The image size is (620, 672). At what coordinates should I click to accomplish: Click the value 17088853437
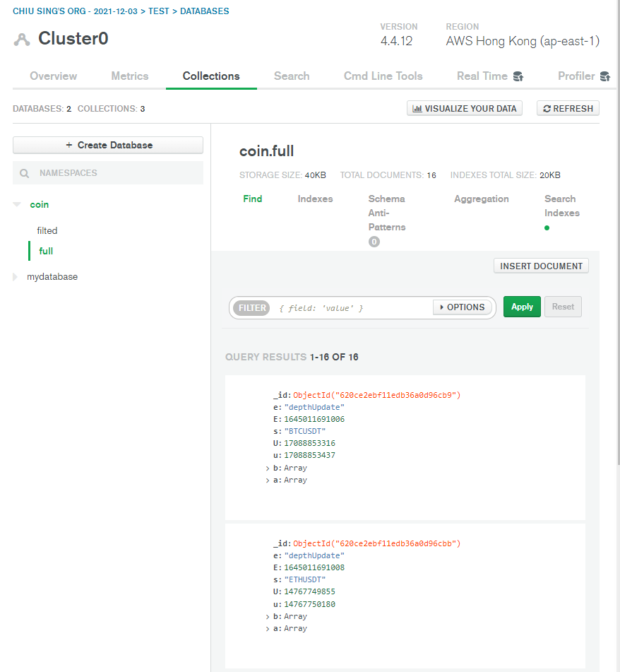[309, 455]
